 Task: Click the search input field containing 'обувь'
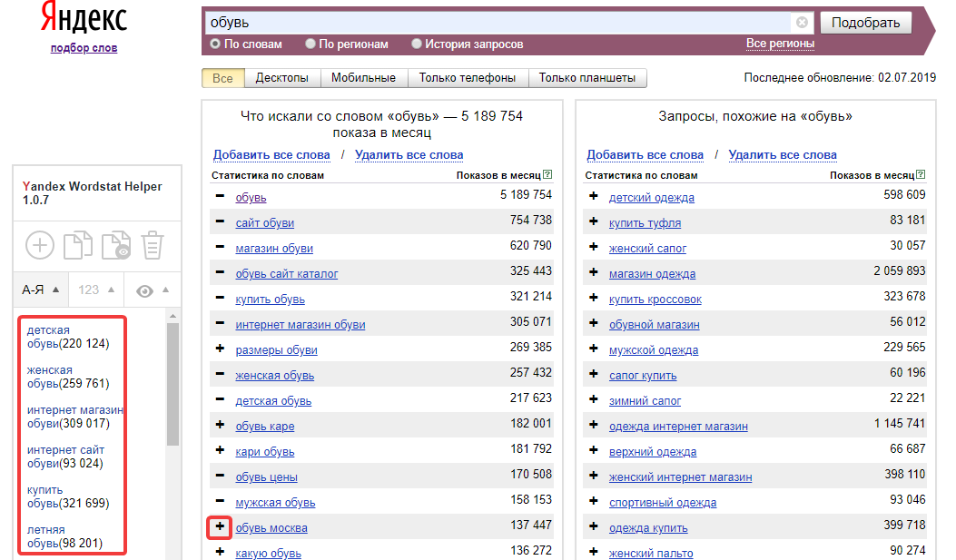pyautogui.click(x=498, y=23)
